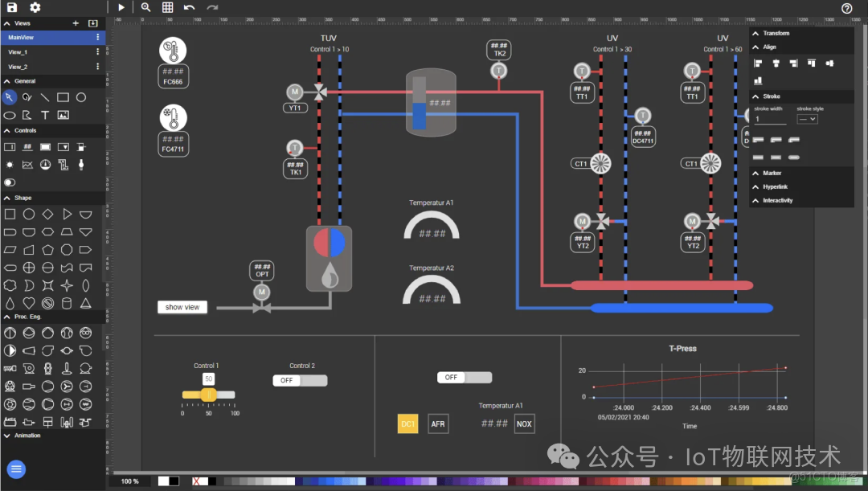Toggle the Control 2 OFF switch
The width and height of the screenshot is (868, 491).
tap(300, 380)
